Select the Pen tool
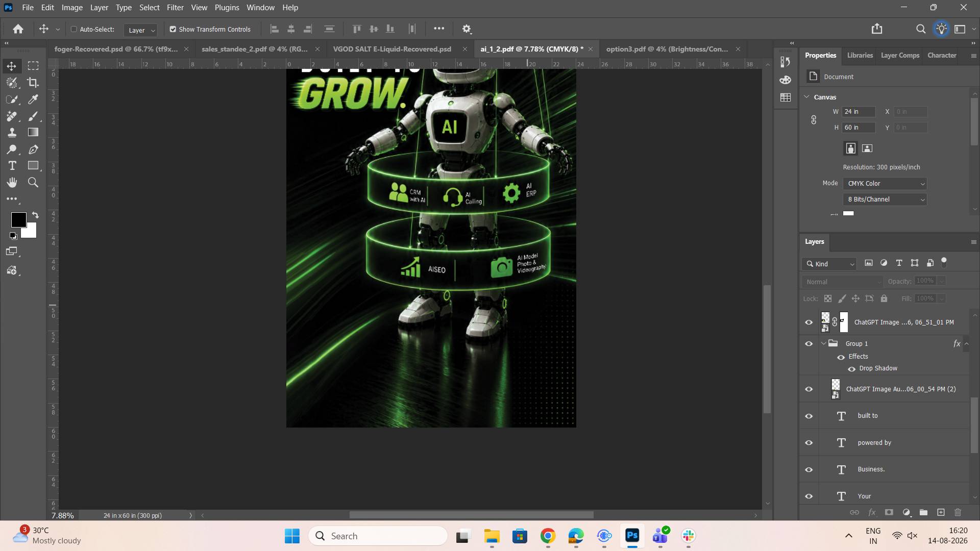The height and width of the screenshot is (551, 980). (33, 149)
